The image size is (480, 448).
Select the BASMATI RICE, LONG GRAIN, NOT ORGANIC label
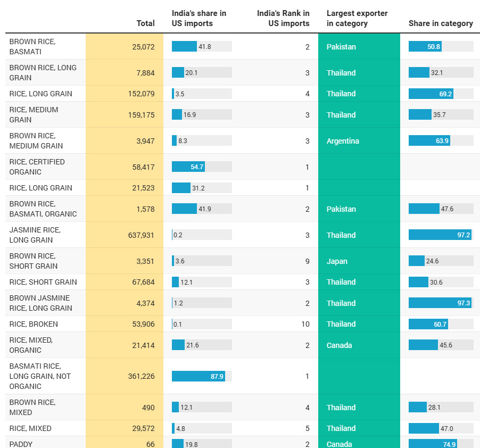[40, 376]
